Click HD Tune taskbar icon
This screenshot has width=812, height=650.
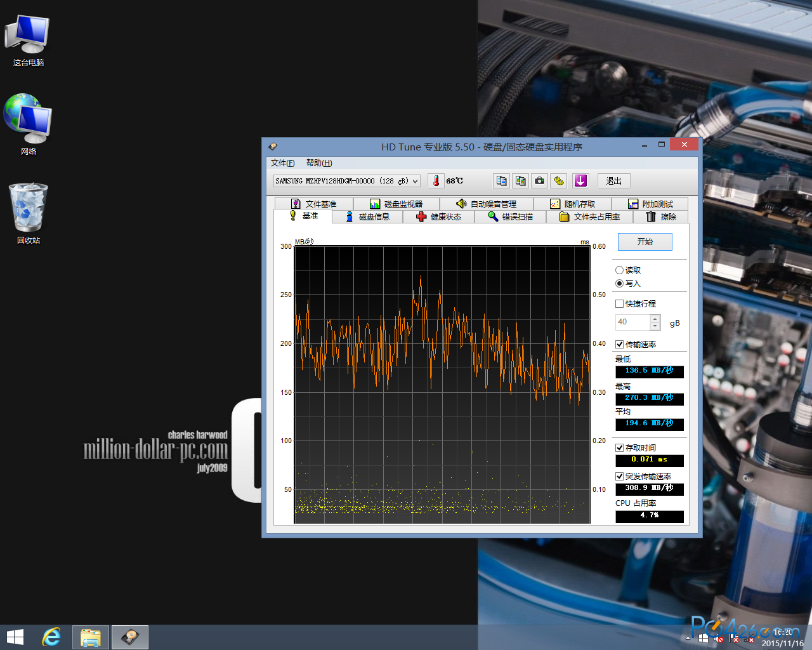click(130, 637)
